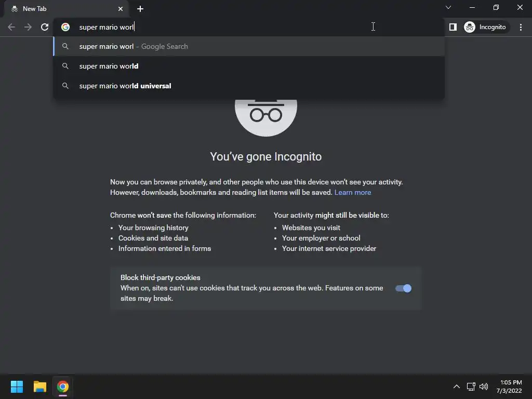This screenshot has height=399, width=532.
Task: Click the Chrome taskbar icon
Action: point(63,387)
